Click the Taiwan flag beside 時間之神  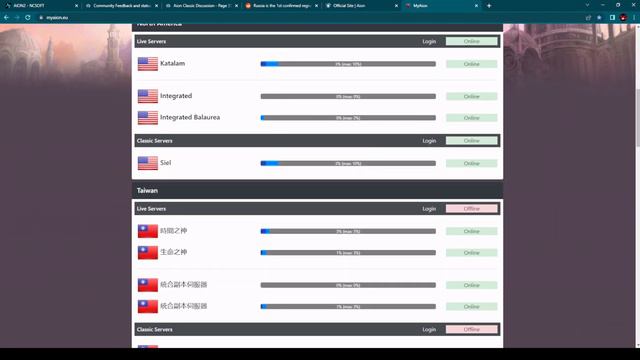[x=148, y=231]
